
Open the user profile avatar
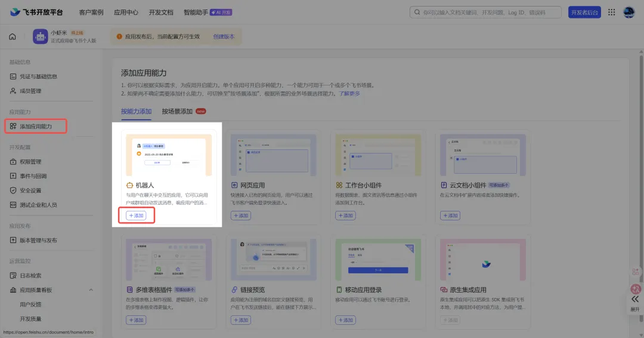coord(629,13)
